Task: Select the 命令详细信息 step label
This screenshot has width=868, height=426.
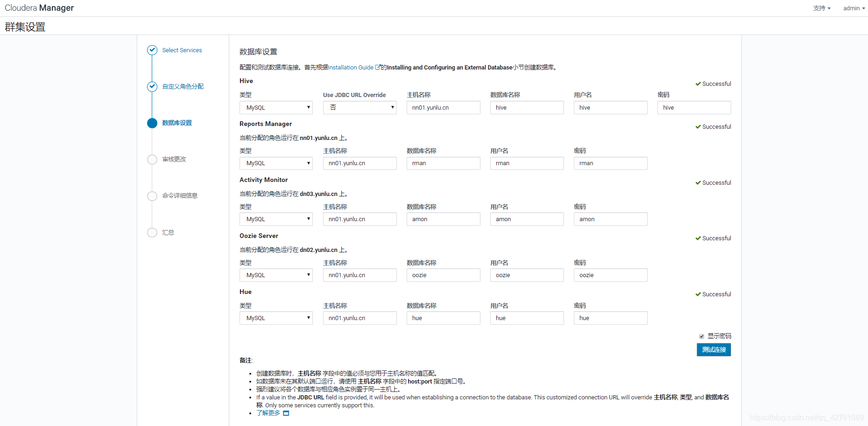Action: [180, 196]
